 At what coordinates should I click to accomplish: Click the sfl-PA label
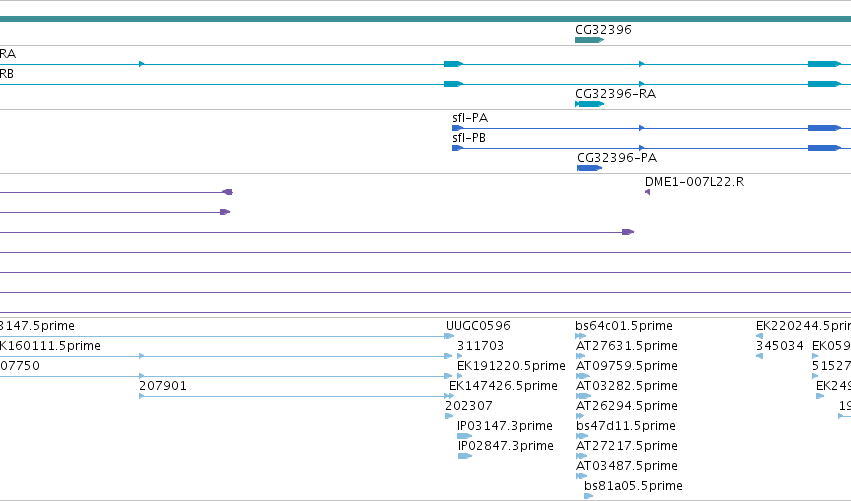[470, 118]
